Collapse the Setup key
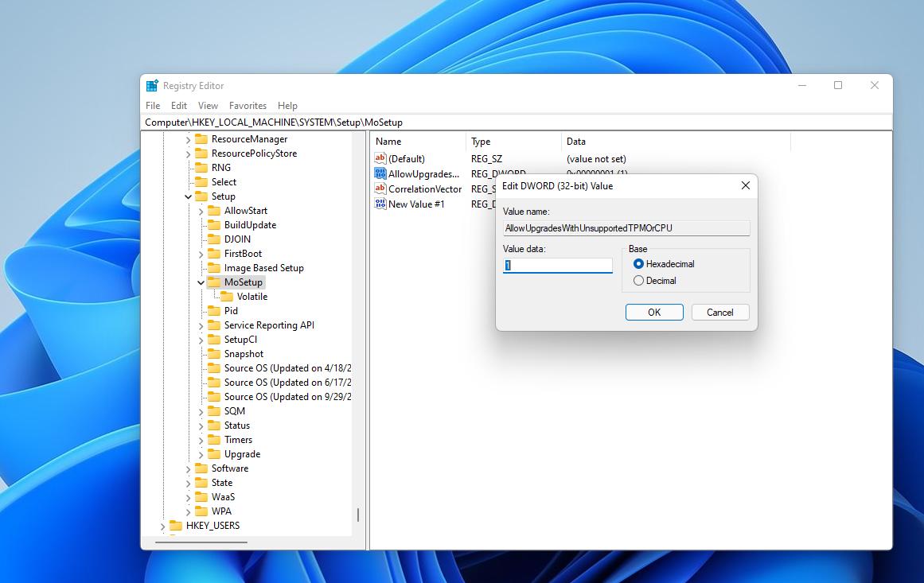 click(188, 196)
